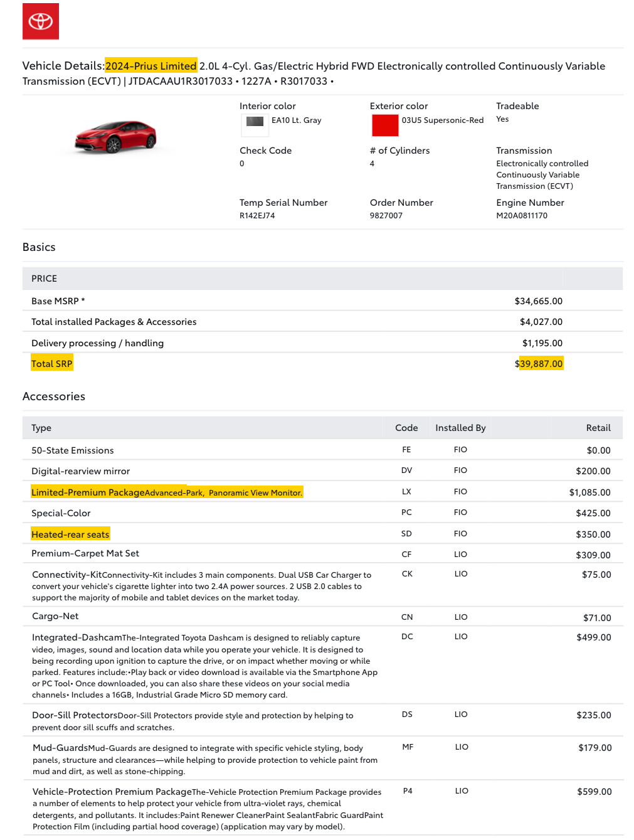Click the Toyota logo icon
634x840 pixels.
tap(41, 21)
